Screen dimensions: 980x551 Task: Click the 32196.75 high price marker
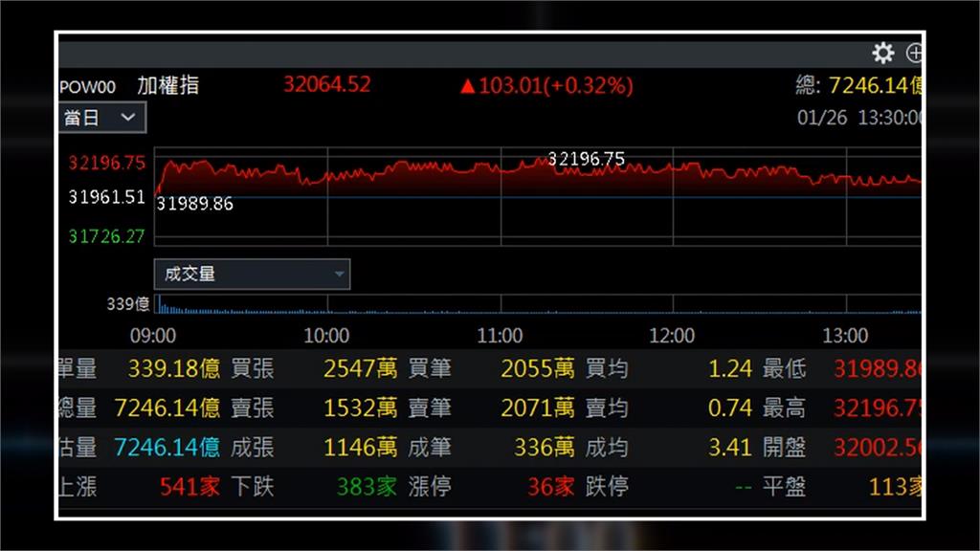coord(586,159)
